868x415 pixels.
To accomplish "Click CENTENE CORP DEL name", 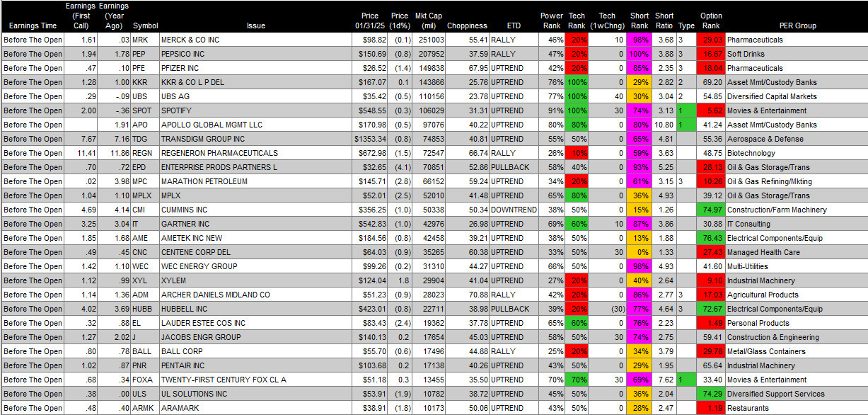I will [195, 252].
